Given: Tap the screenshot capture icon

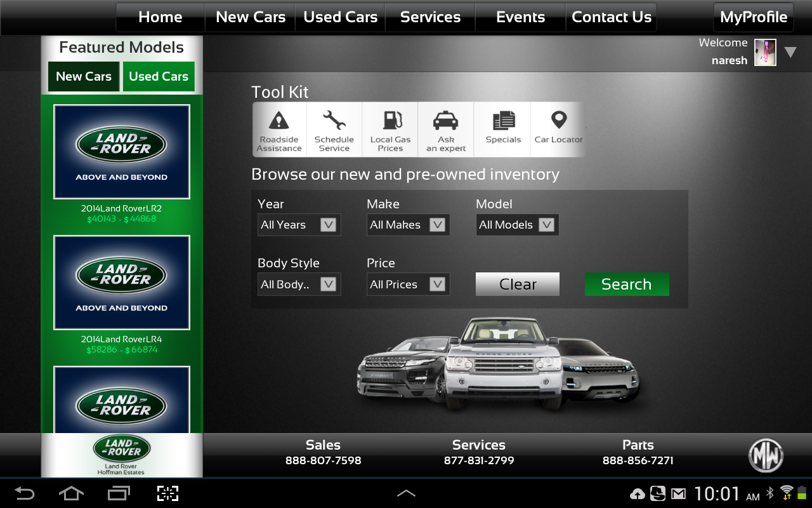Looking at the screenshot, I should click(x=167, y=493).
